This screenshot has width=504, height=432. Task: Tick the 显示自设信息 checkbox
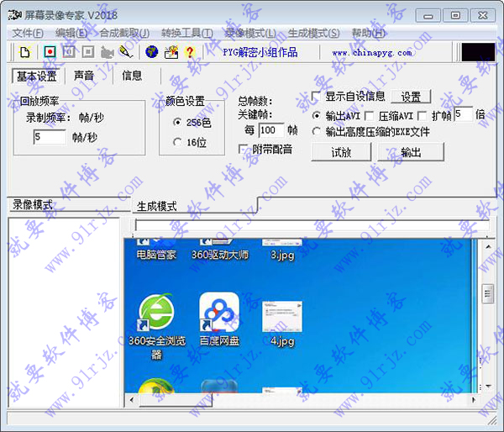[x=317, y=96]
